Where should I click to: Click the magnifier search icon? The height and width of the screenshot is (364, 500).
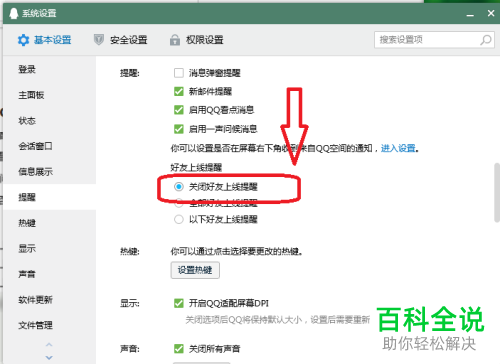click(486, 40)
